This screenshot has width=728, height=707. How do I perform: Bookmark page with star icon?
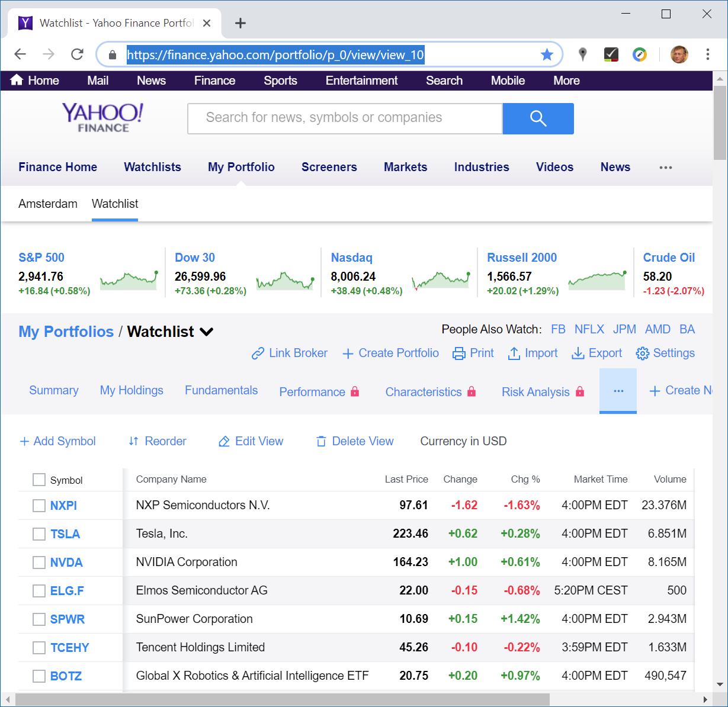point(547,55)
